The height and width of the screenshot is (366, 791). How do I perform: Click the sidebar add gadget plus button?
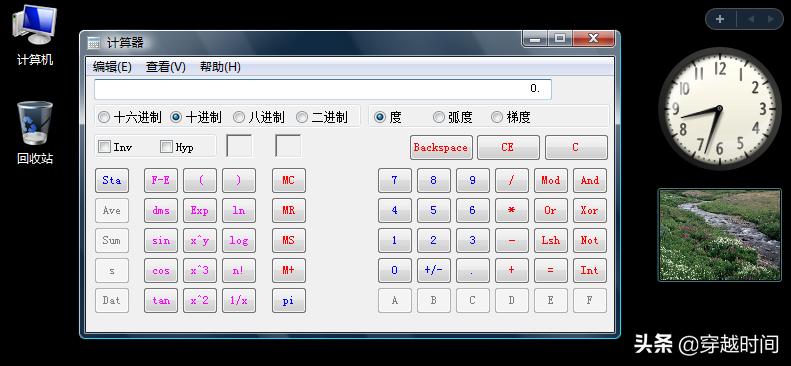point(720,19)
